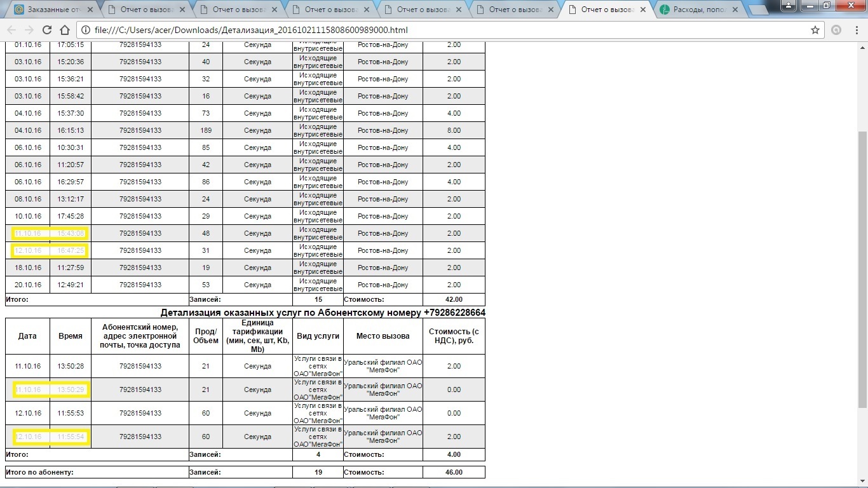This screenshot has width=868, height=488.
Task: Click the 'Прод/ Объем' column header
Action: tap(205, 336)
